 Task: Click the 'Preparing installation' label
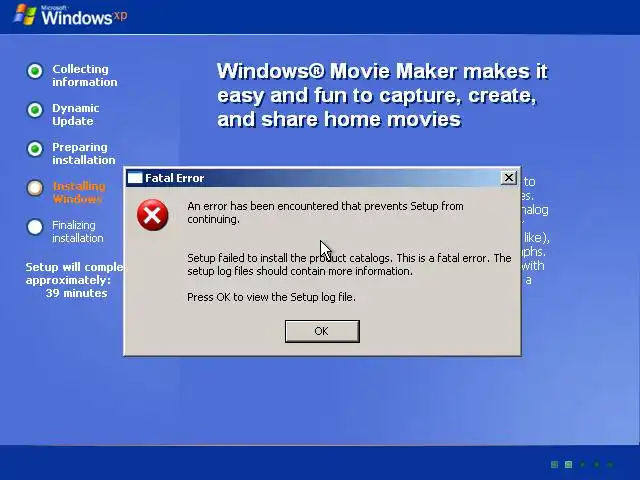84,153
